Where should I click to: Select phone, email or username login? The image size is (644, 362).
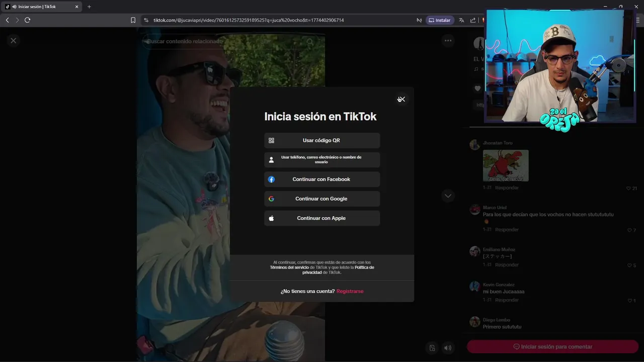point(322,160)
